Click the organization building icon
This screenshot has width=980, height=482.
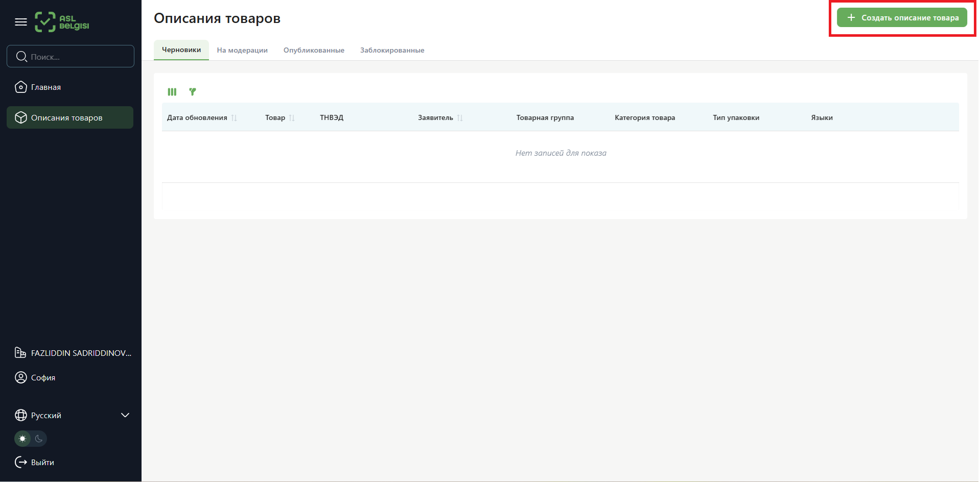(x=20, y=353)
